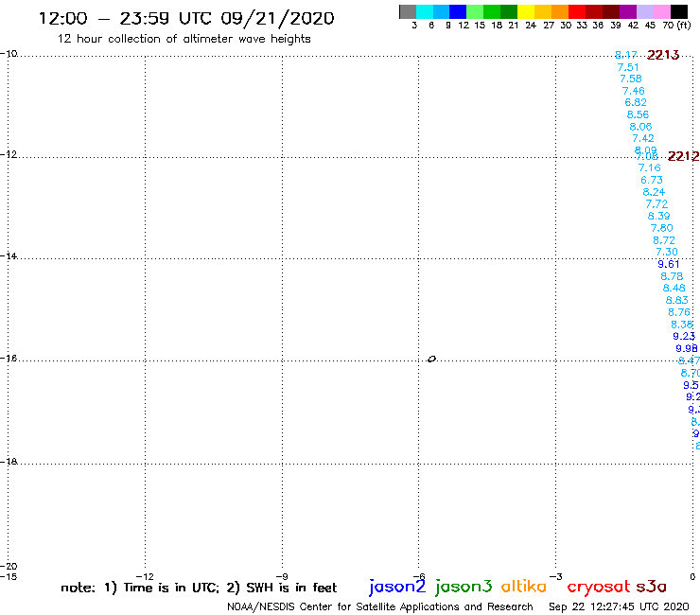Click the gray swatch in the wave-height legend
This screenshot has width=700, height=615.
408,11
